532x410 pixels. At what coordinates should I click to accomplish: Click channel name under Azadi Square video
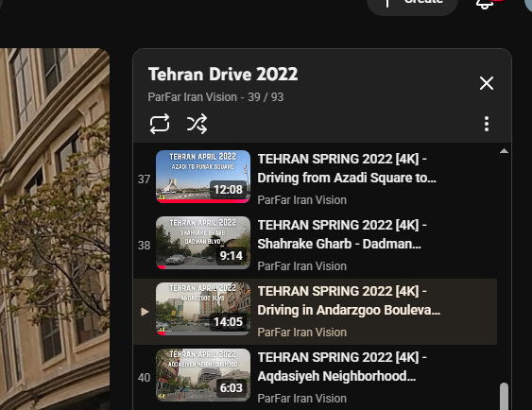(x=302, y=200)
